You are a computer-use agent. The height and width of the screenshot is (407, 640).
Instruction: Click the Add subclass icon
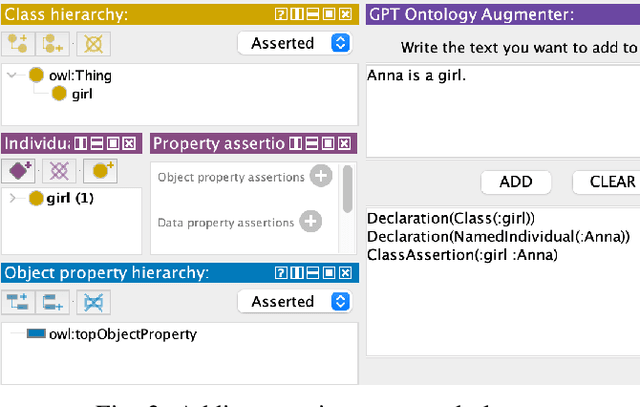coord(18,43)
